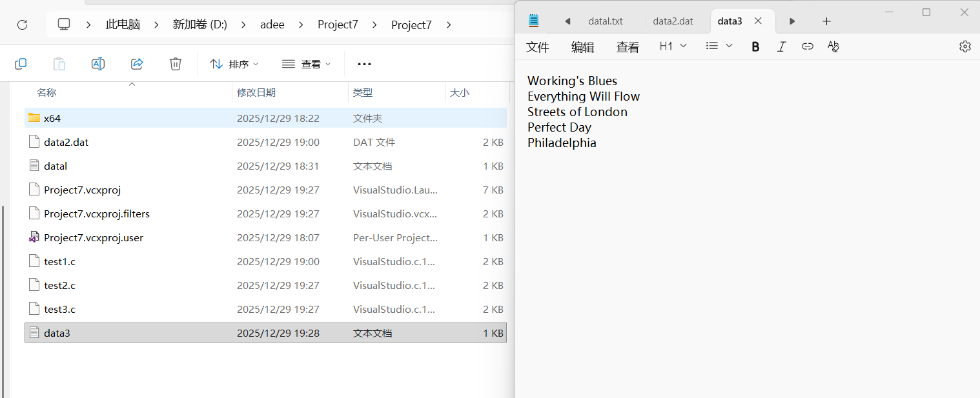The height and width of the screenshot is (398, 980).
Task: Expand the chevron after 此电脑 in address bar
Action: pyautogui.click(x=156, y=25)
